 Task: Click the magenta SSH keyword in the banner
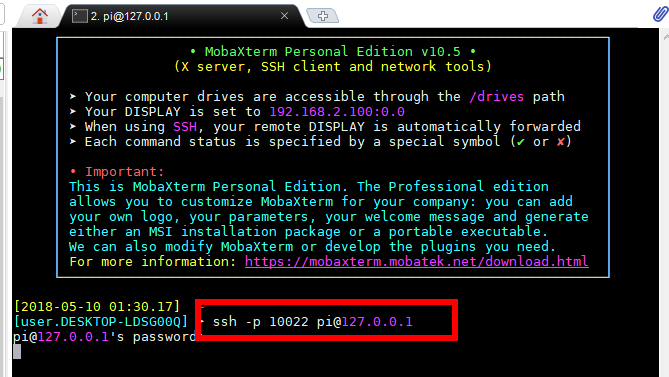pyautogui.click(x=185, y=127)
